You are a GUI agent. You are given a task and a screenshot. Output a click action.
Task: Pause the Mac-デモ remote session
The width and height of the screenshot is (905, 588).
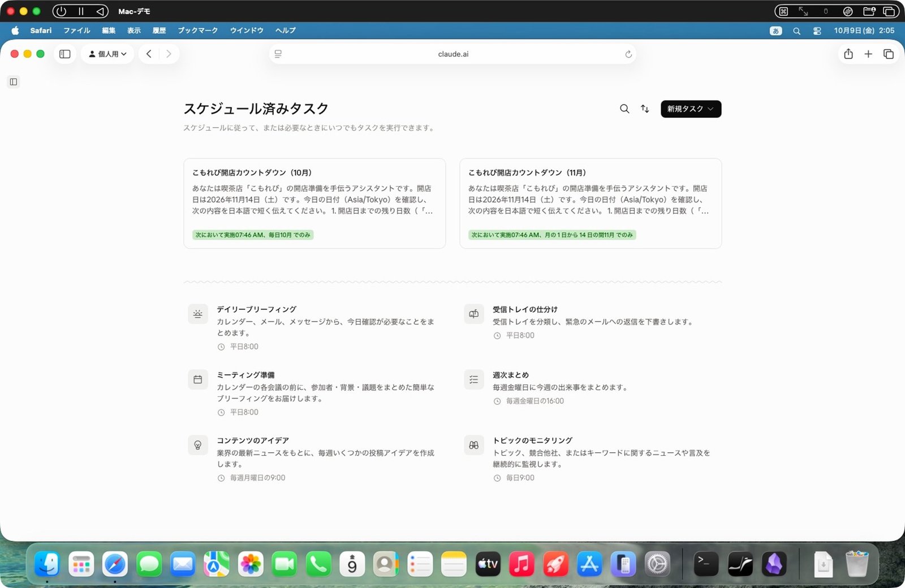(81, 11)
